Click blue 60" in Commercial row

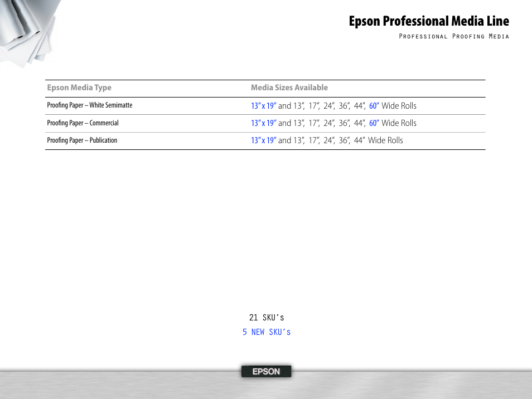(x=374, y=123)
